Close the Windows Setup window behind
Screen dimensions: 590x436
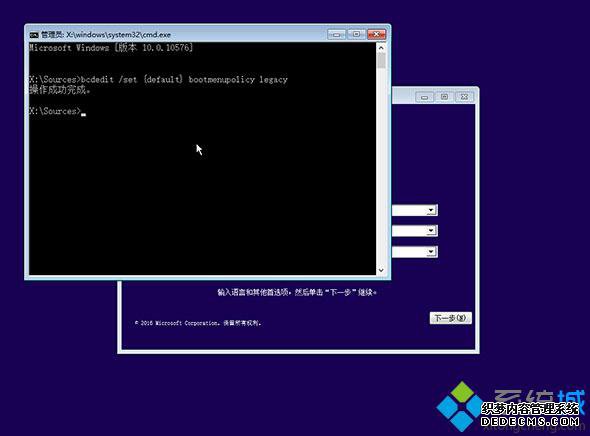[x=464, y=97]
